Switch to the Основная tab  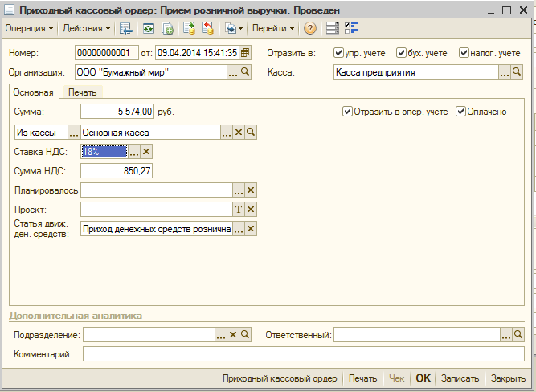pyautogui.click(x=34, y=92)
